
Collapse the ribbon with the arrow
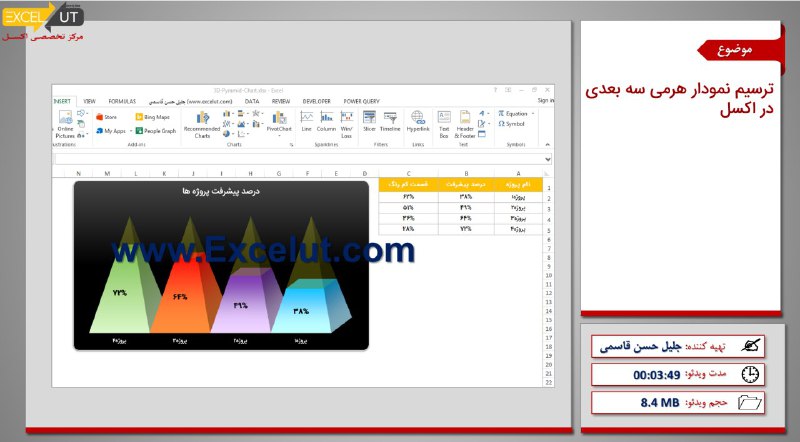tap(547, 145)
